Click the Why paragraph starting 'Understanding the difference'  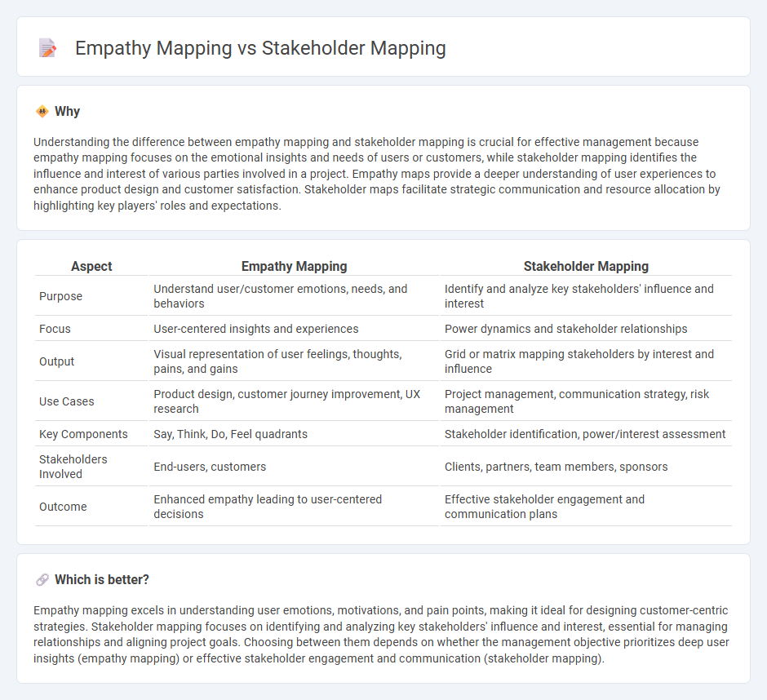(x=377, y=174)
